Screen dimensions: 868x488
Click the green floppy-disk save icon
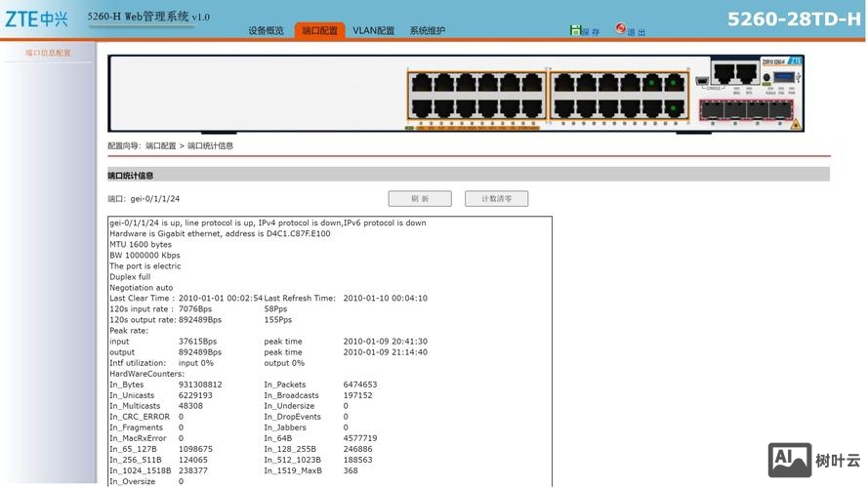[x=575, y=30]
